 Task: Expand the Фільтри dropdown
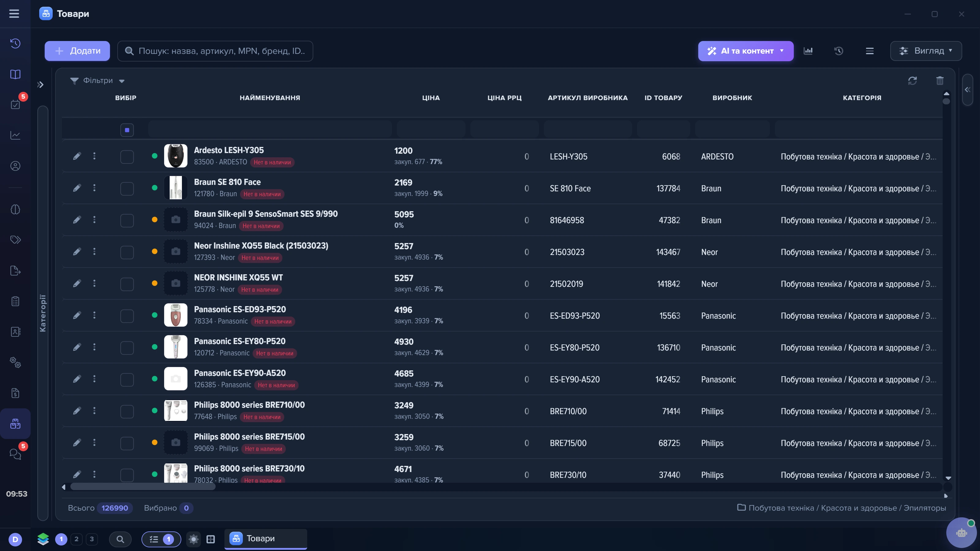click(97, 81)
